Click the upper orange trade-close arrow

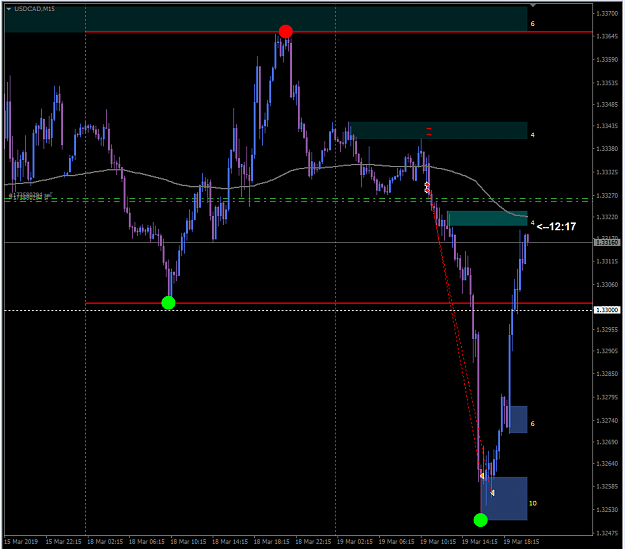tap(482, 476)
